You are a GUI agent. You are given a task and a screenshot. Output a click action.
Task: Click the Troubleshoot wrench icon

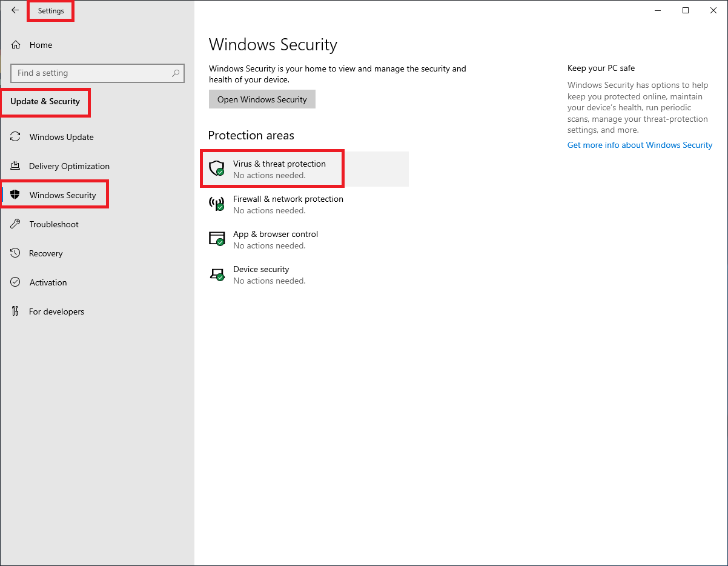click(16, 224)
